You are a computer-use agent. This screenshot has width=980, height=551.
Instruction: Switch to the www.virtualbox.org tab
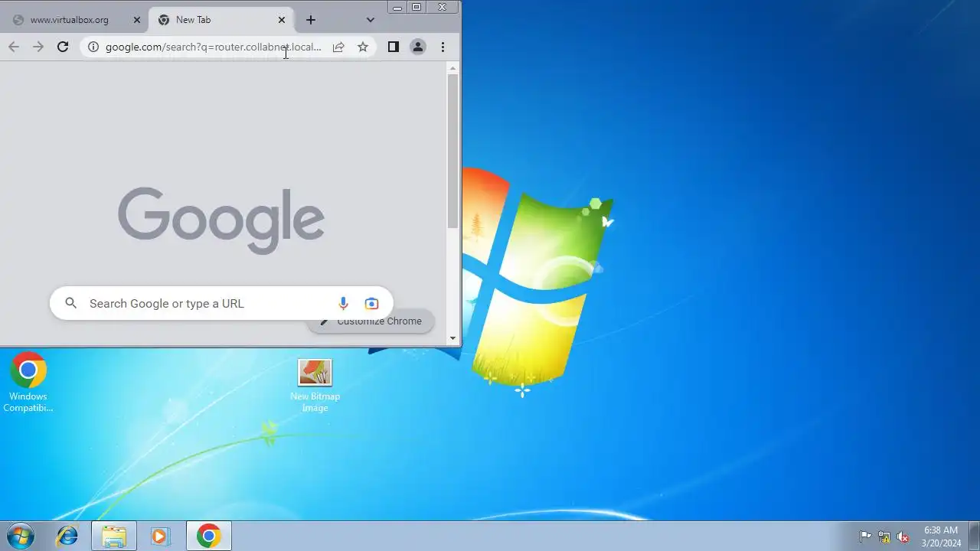[x=69, y=20]
